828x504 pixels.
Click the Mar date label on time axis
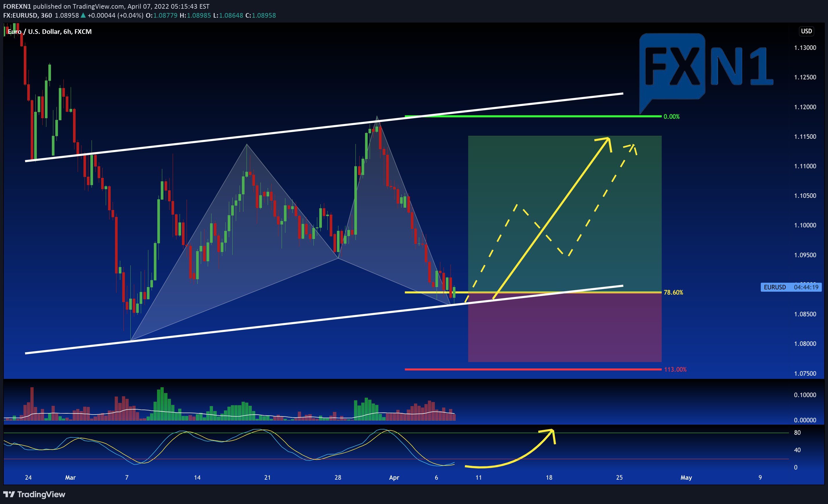click(x=70, y=477)
